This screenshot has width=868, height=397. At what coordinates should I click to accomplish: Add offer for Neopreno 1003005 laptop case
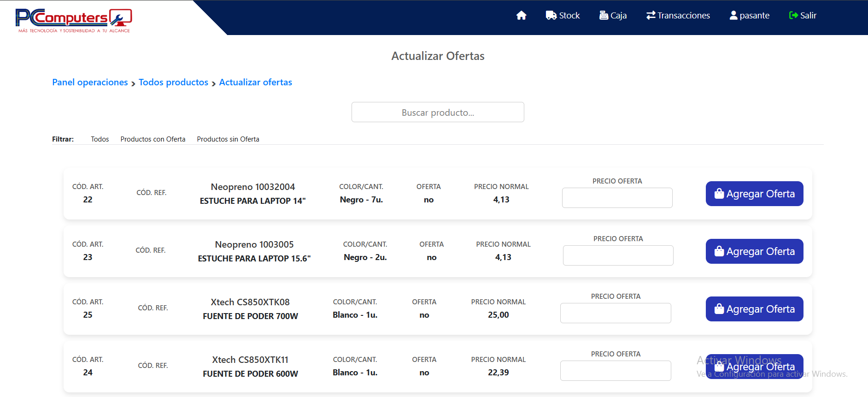tap(754, 252)
